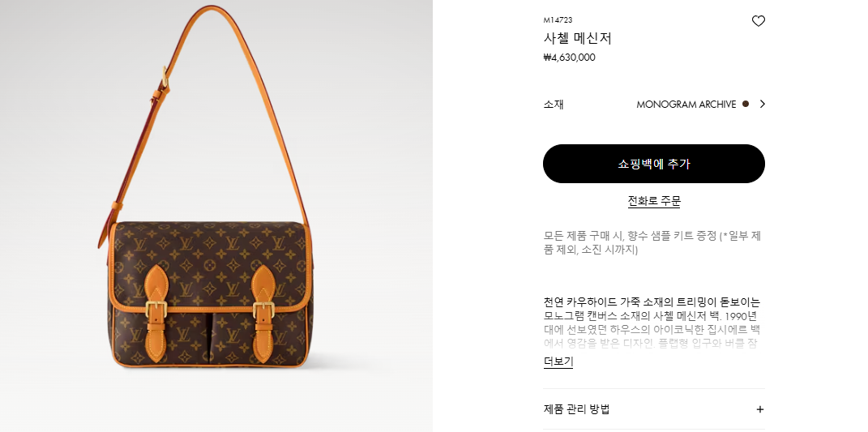Select the brown Monogram Archive color dot
The image size is (868, 432).
pos(745,104)
